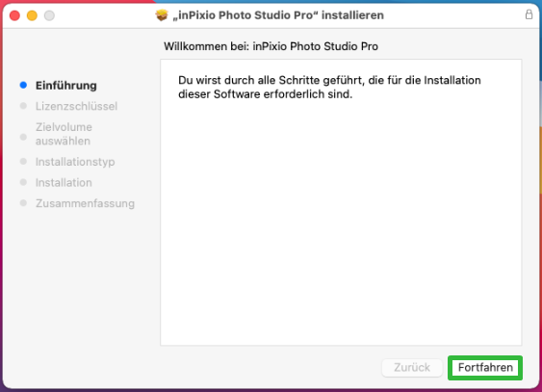Click the gray bullet beside Zielvolume auswählen
Viewport: 542px width, 392px height.
[x=23, y=137]
